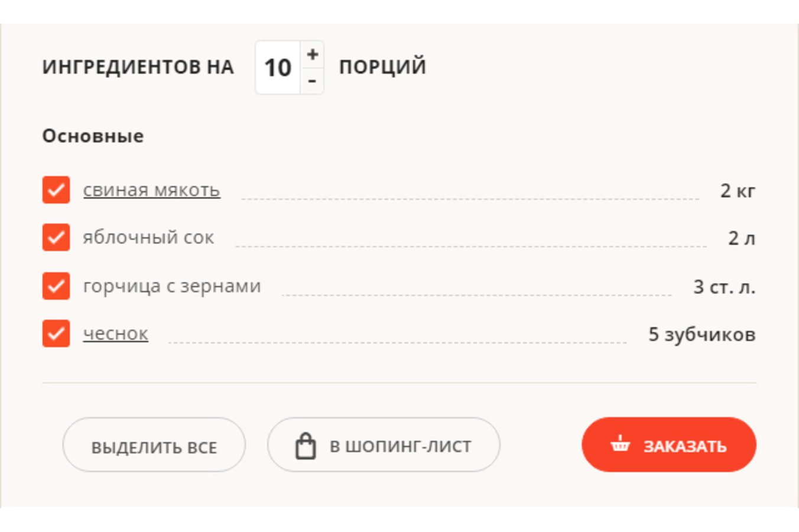
Task: Open the чеснок ingredient link
Action: tap(115, 334)
